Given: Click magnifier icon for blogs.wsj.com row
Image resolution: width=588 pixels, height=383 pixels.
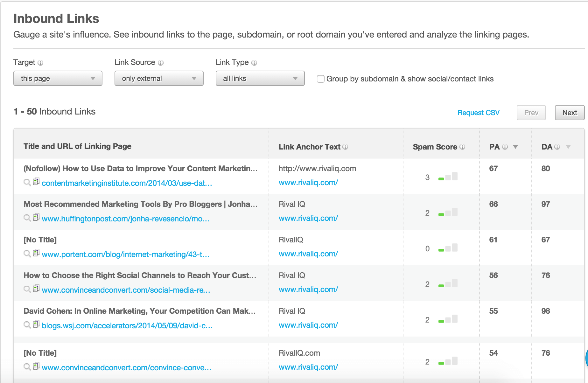Looking at the screenshot, I should (27, 325).
